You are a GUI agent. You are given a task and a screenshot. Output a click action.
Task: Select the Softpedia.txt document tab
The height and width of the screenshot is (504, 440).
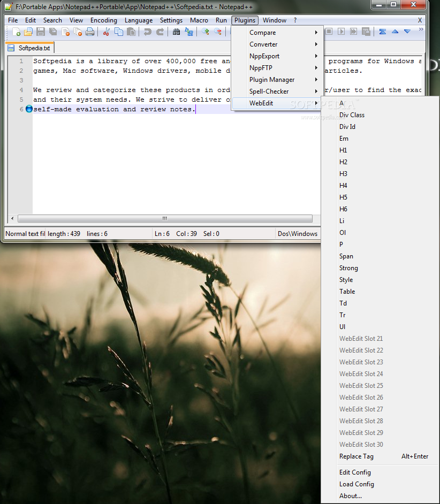30,48
